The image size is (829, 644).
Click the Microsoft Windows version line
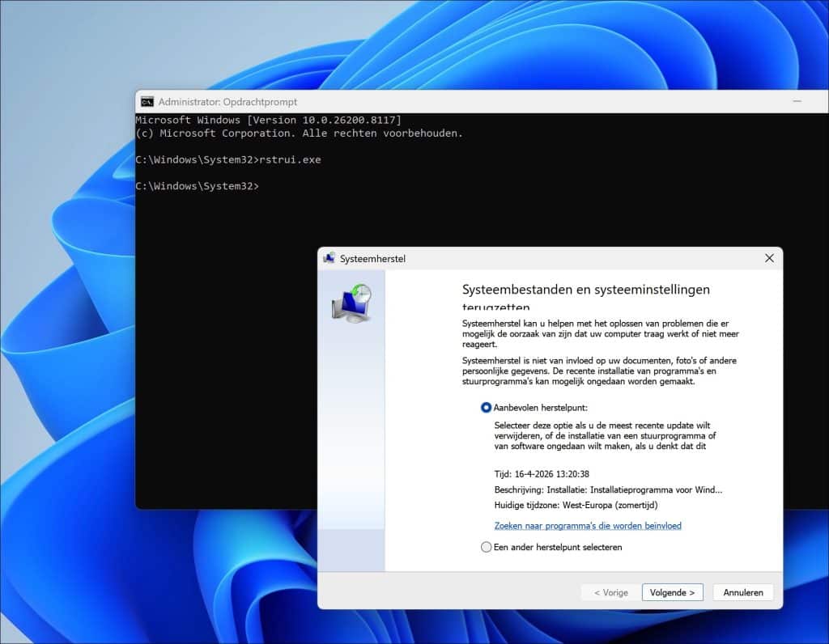click(268, 120)
